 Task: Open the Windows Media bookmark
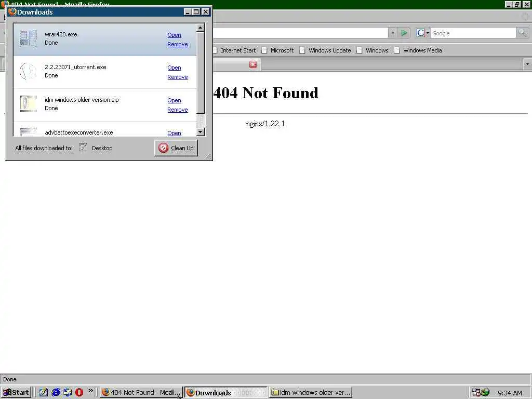[418, 50]
